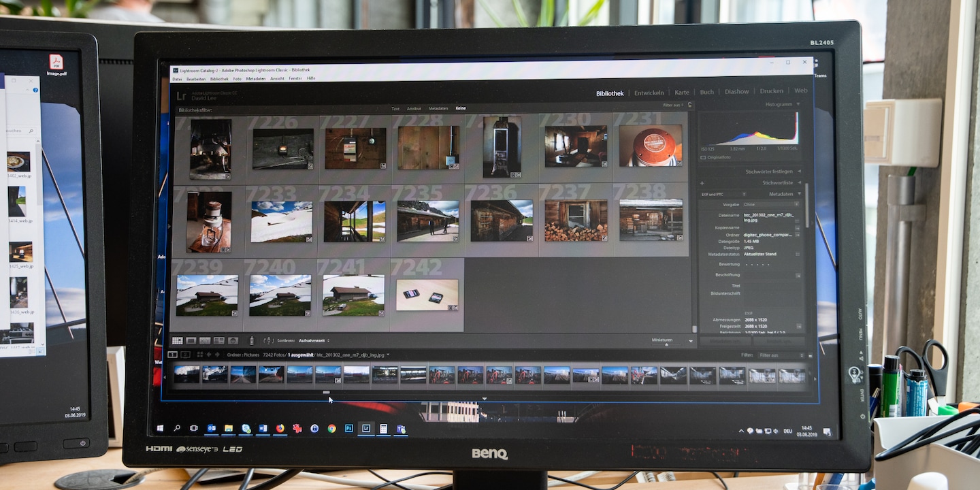
Task: Open the Vorgabe Ohne dropdown
Action: 770,204
